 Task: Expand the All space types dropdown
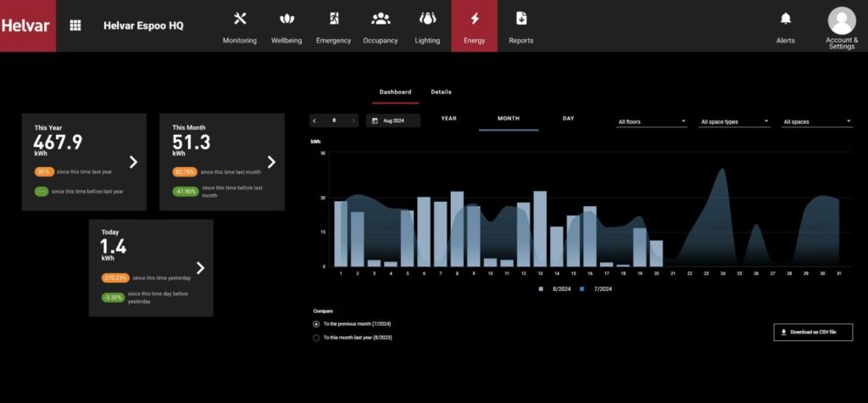(734, 122)
